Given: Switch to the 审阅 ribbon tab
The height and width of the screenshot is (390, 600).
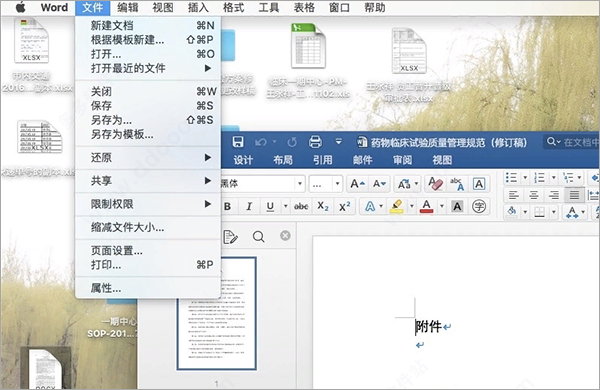Looking at the screenshot, I should (x=402, y=160).
